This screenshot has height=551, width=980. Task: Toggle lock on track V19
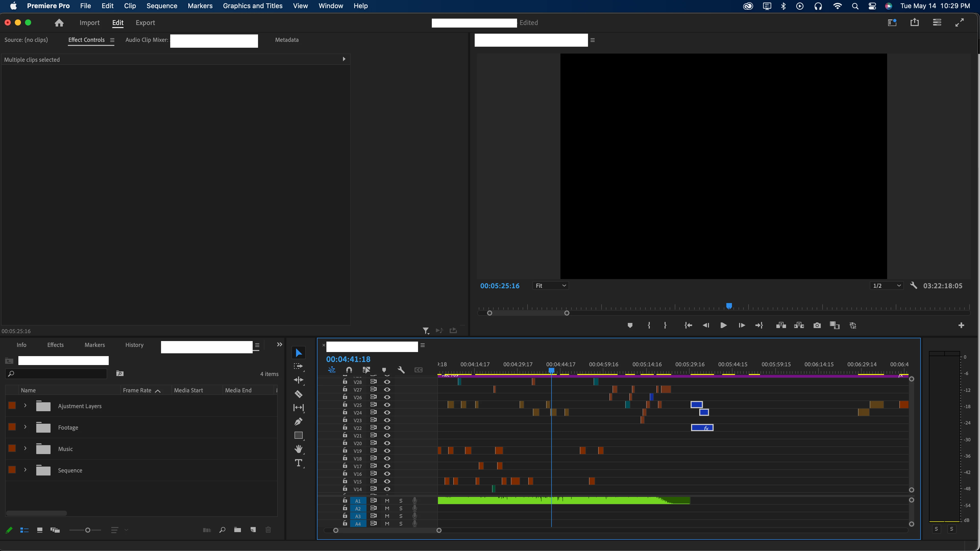345,450
